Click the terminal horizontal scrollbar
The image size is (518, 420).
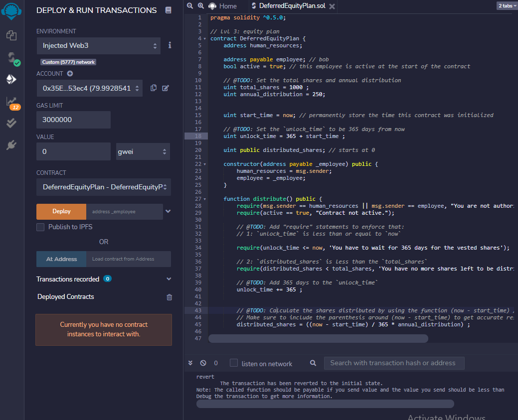[325, 404]
